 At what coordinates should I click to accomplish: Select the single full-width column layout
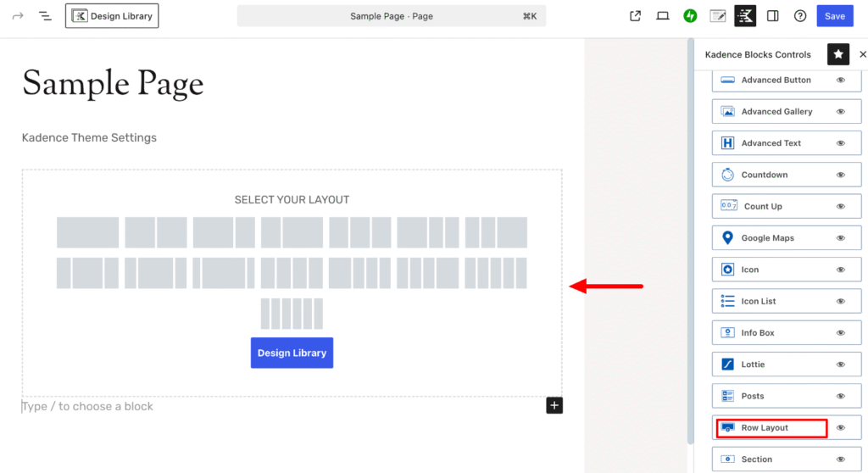[x=87, y=232]
